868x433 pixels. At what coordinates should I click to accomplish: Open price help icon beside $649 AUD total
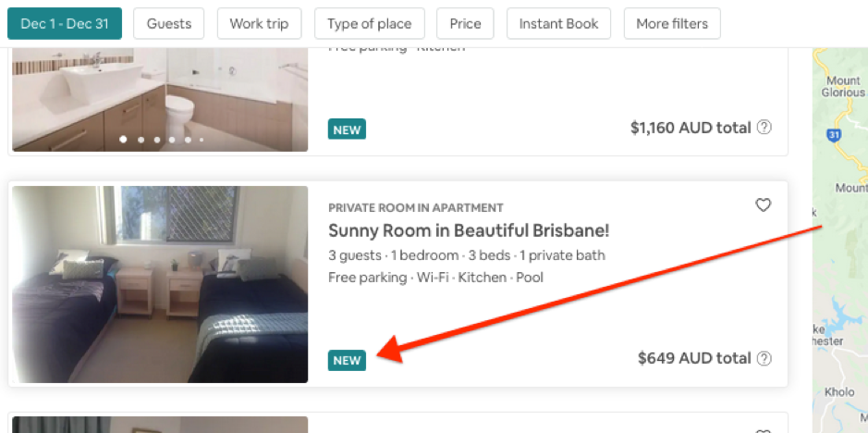tap(764, 358)
